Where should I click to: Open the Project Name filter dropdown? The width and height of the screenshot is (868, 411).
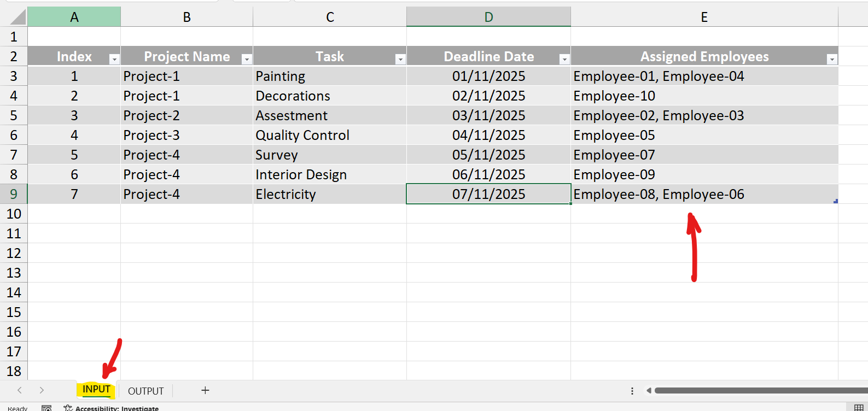click(247, 59)
